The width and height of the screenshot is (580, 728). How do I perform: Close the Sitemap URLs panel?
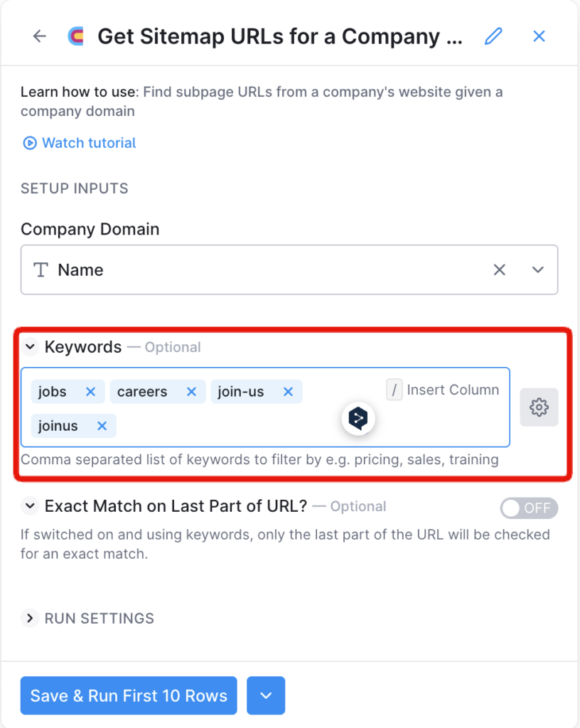coord(539,36)
